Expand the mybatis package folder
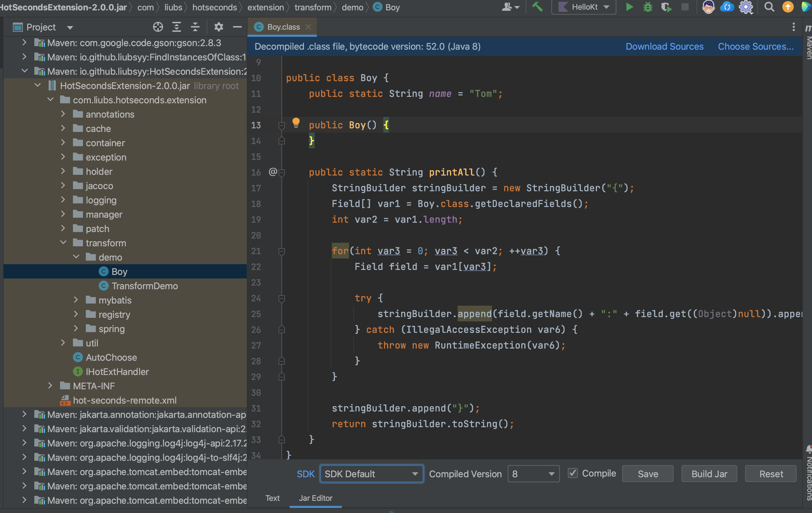 [x=76, y=300]
